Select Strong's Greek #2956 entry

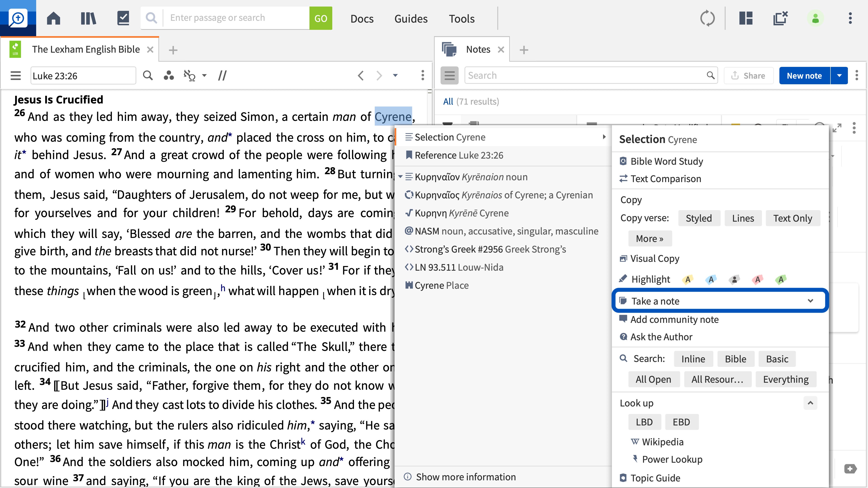click(x=503, y=249)
